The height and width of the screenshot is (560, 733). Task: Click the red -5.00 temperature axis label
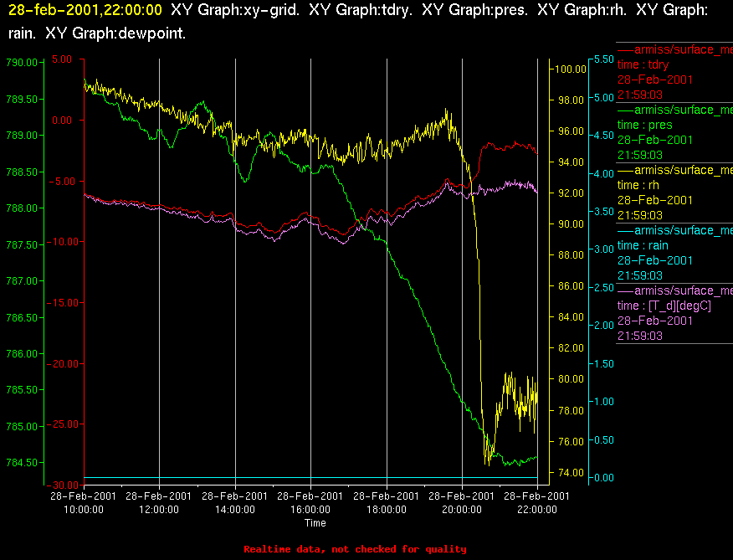pos(61,181)
